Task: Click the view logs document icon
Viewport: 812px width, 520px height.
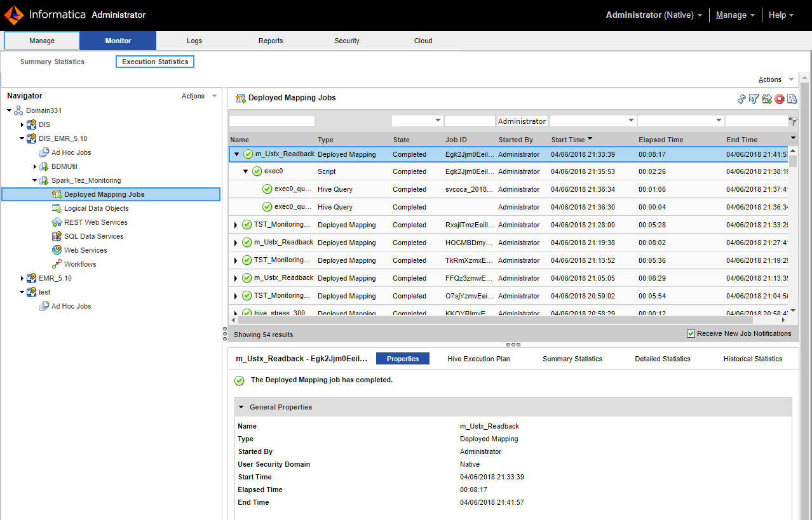Action: (792, 98)
